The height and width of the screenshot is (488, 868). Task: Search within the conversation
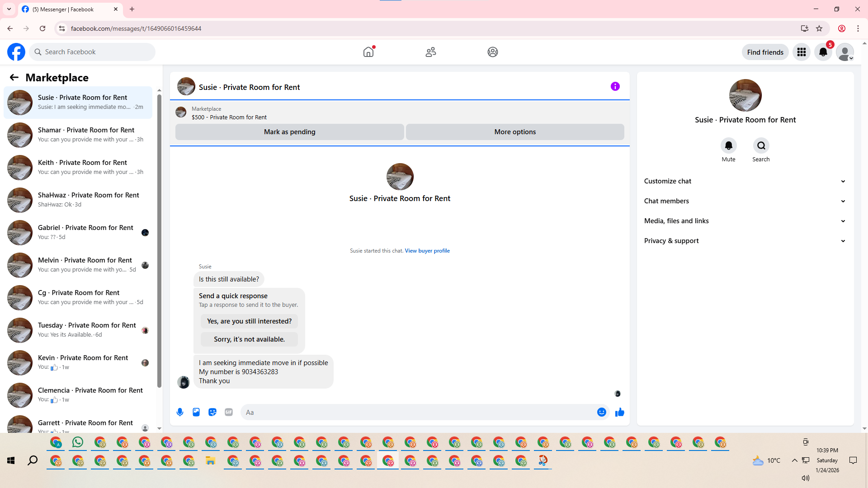[761, 145]
